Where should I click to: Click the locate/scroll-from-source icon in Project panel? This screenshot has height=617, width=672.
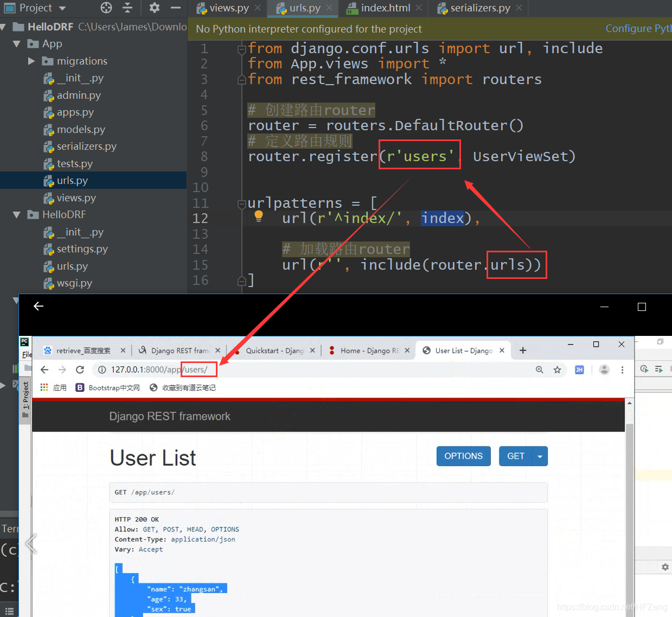106,8
